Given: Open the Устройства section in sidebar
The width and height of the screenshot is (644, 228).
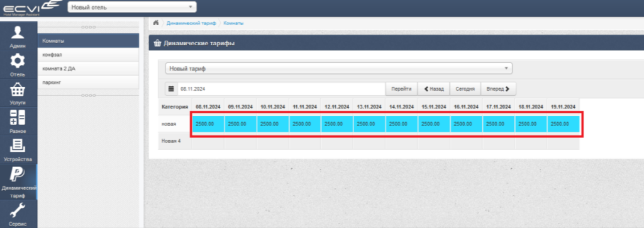Looking at the screenshot, I should coord(18,149).
